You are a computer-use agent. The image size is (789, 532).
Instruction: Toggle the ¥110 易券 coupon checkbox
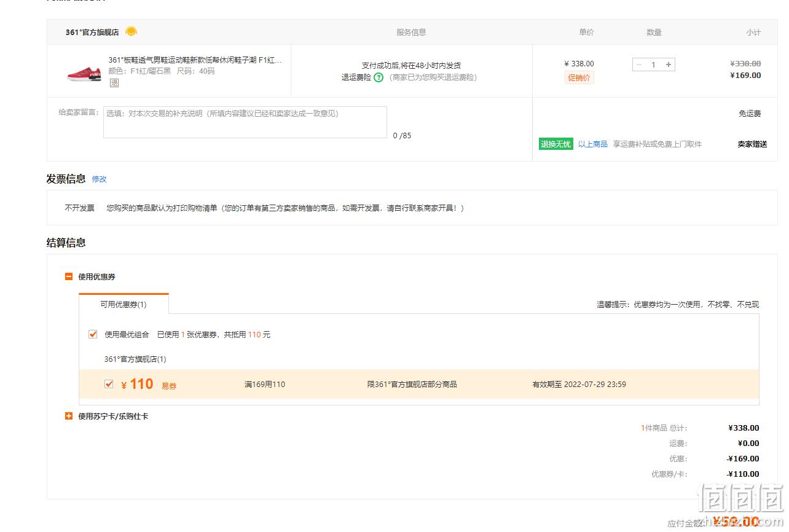click(109, 384)
